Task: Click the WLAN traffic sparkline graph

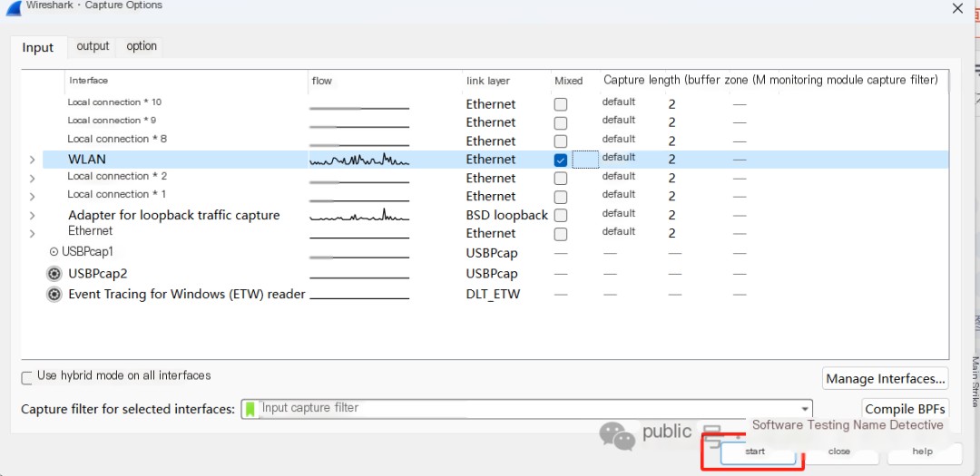Action: (x=359, y=160)
